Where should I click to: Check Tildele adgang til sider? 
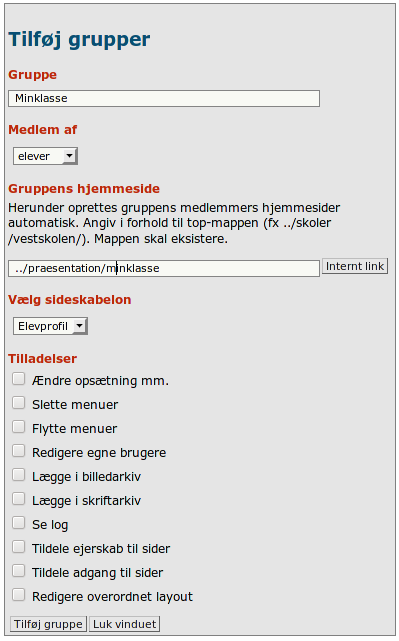coord(18,571)
